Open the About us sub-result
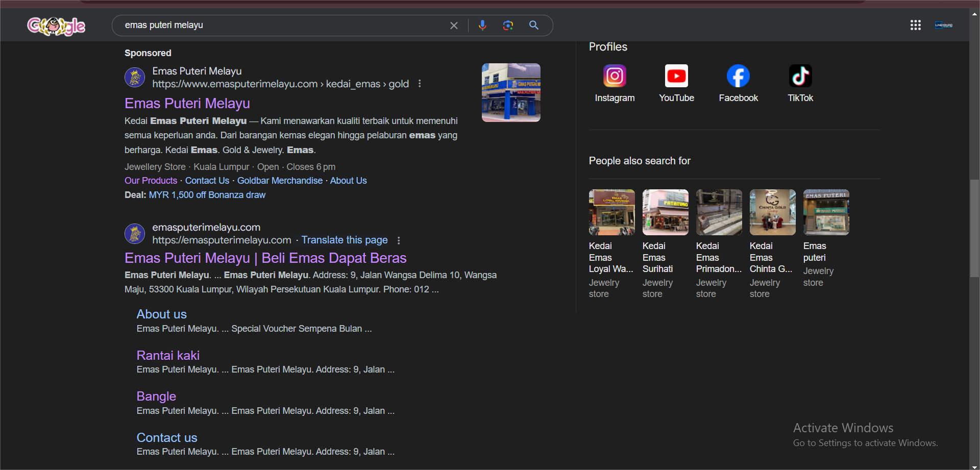 point(162,314)
